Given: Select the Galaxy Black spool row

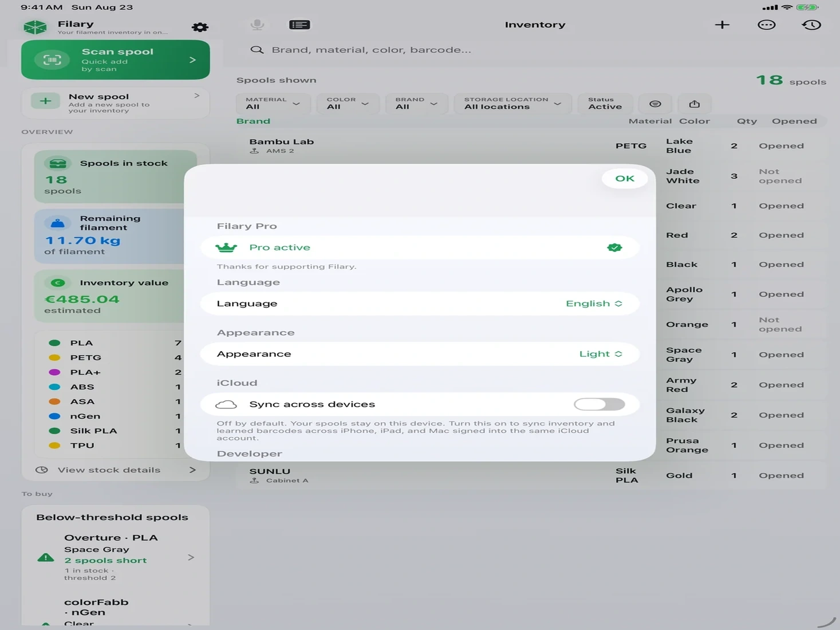Looking at the screenshot, I should [x=742, y=415].
